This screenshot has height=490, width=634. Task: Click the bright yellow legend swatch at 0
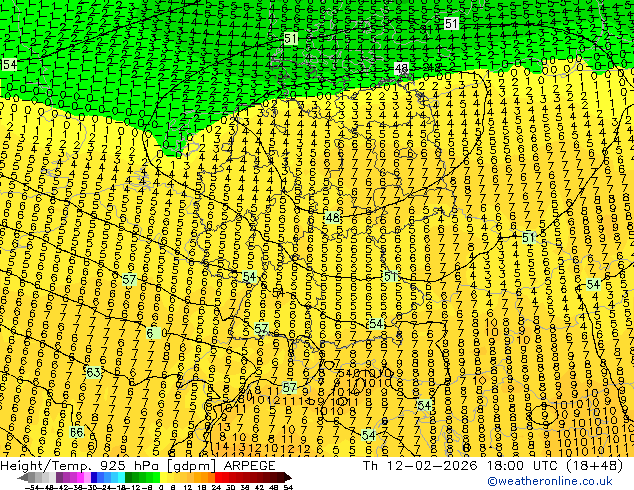(163, 478)
